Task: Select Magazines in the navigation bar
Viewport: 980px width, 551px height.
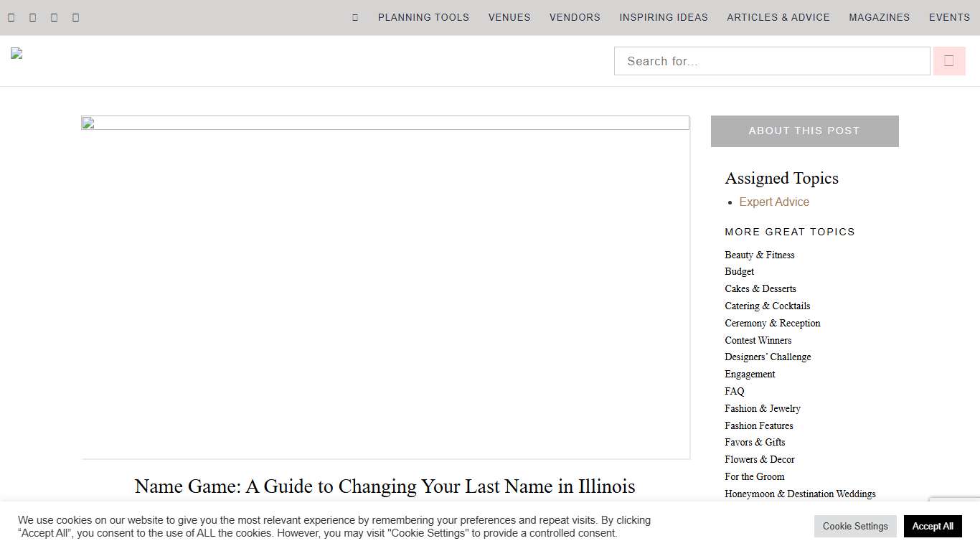Action: coord(879,17)
